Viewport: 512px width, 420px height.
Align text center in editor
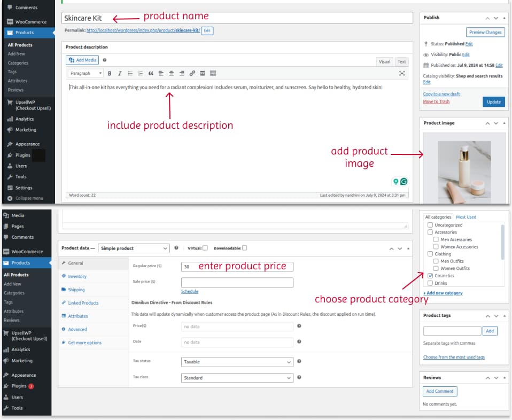point(172,74)
